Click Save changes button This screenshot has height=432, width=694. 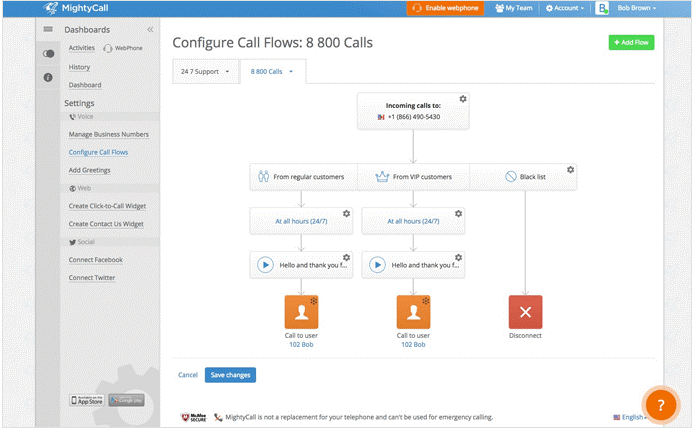tap(230, 375)
